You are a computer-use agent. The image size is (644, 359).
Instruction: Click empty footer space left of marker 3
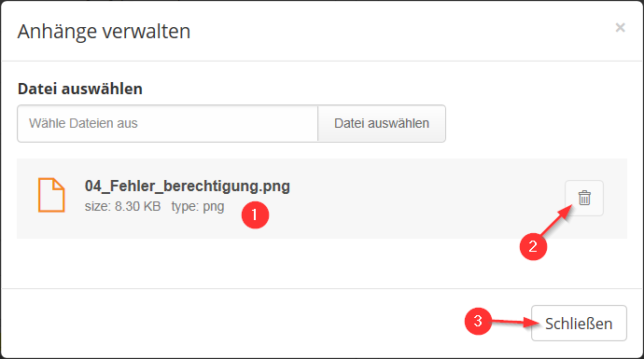(x=230, y=323)
